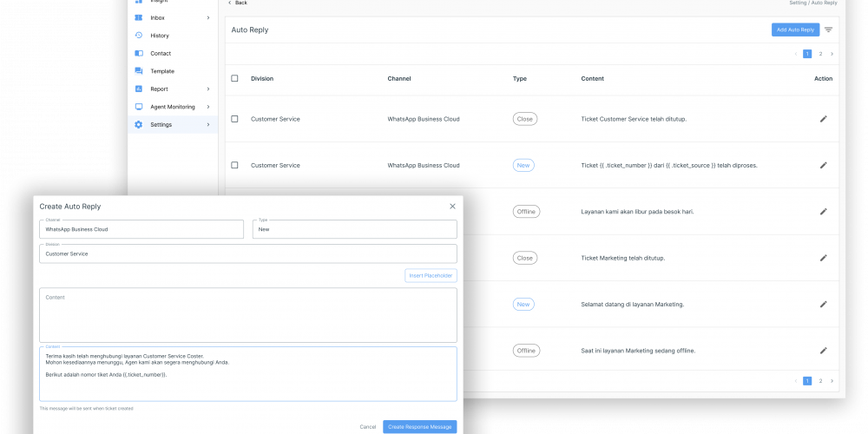Click the empty Content text area

[x=247, y=315]
